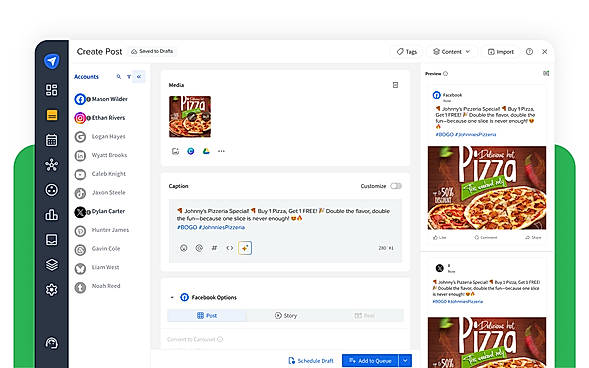Click the mention @ icon in caption toolbar
589x368 pixels.
pos(199,248)
